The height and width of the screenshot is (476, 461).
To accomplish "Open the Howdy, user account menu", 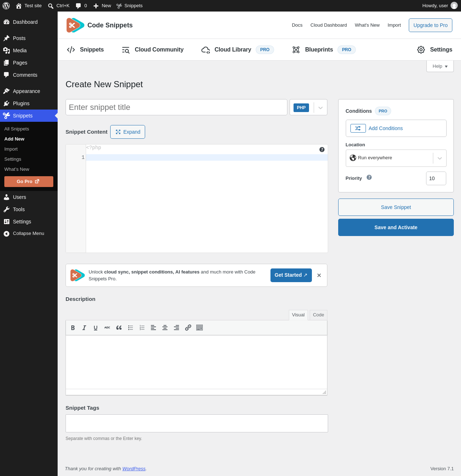I will click(440, 6).
